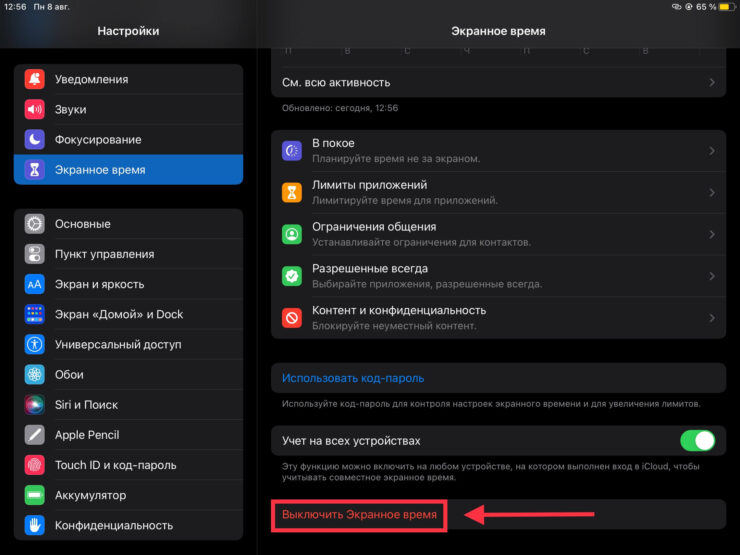Tap the App Limits hourglass icon
This screenshot has width=740, height=555.
tap(292, 192)
